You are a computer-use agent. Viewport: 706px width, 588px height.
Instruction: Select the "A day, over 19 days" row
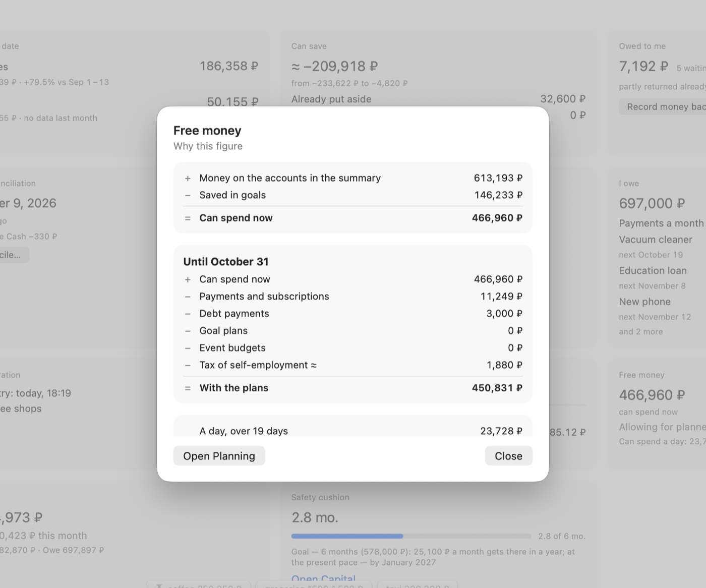tap(353, 431)
